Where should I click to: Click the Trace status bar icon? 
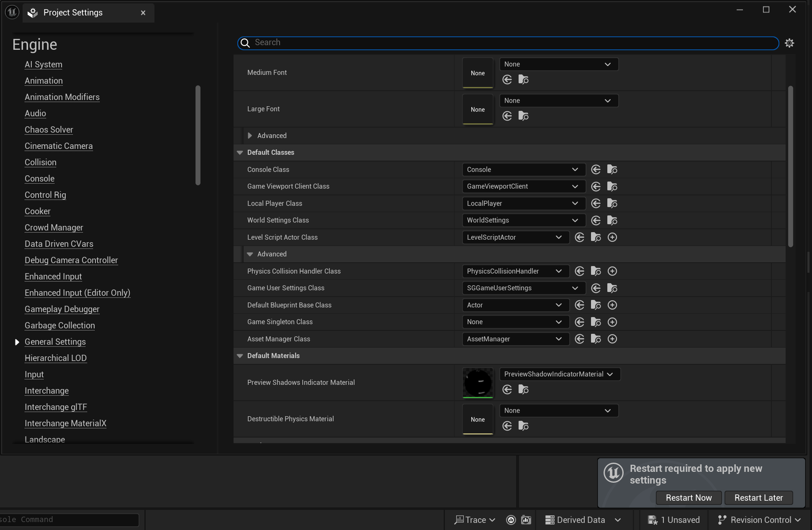point(474,520)
